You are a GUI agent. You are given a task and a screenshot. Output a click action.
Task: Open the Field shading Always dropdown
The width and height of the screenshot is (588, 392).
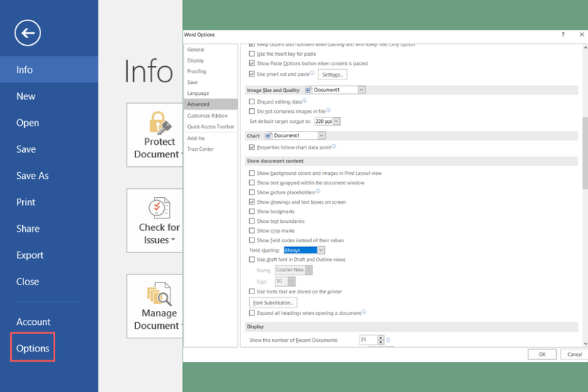(x=321, y=250)
